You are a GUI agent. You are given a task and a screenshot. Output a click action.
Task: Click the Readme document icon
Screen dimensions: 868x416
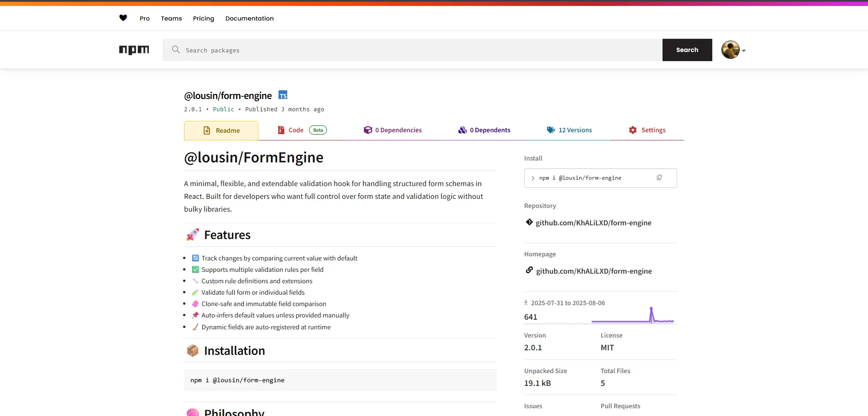click(x=207, y=130)
